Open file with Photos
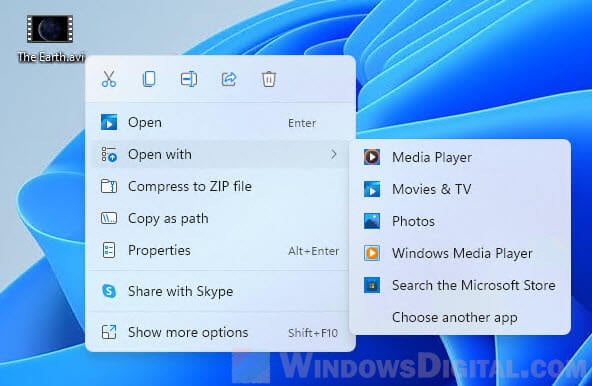Viewport: 592px width, 386px height. (x=460, y=221)
